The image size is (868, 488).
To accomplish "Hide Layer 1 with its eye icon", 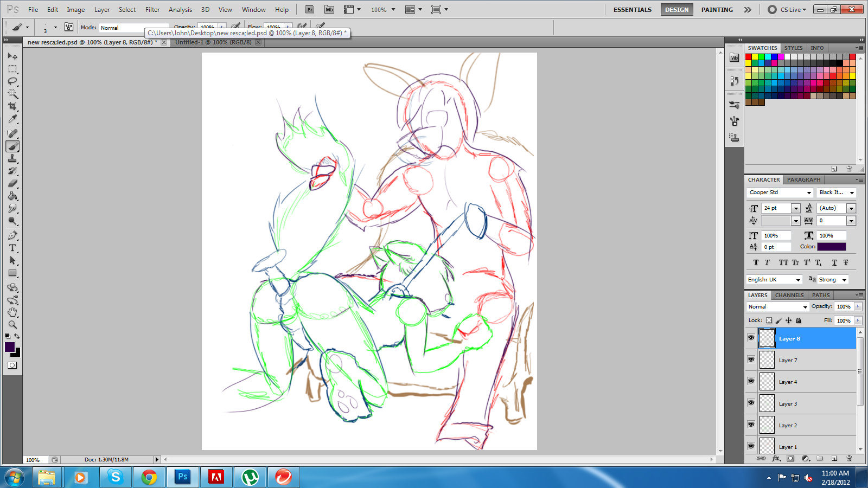I will click(751, 446).
